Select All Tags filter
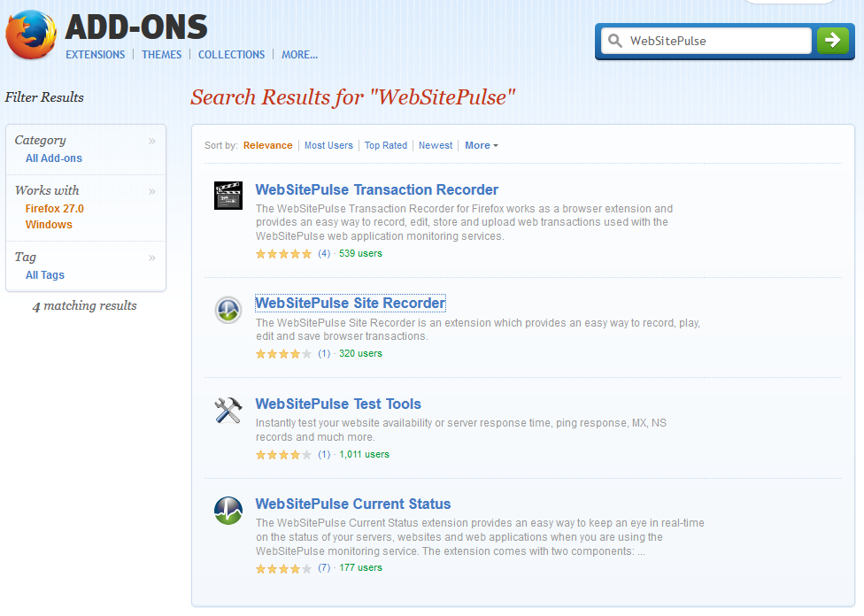864x616 pixels. click(x=45, y=275)
